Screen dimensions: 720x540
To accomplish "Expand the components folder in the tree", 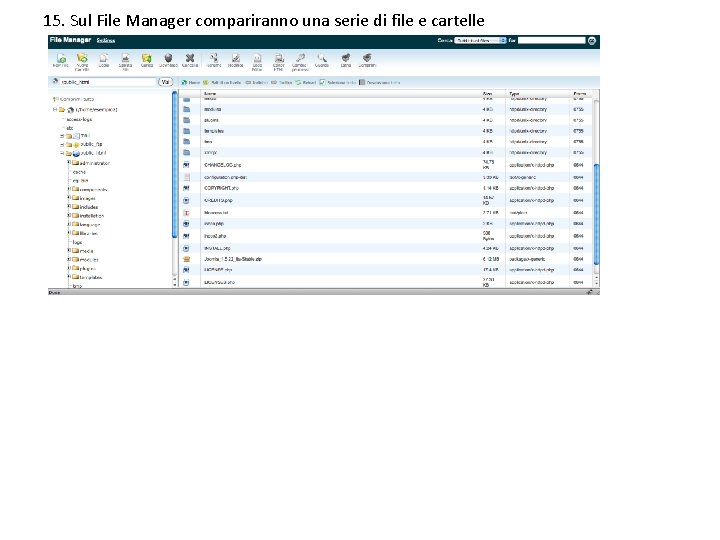I will coord(69,189).
